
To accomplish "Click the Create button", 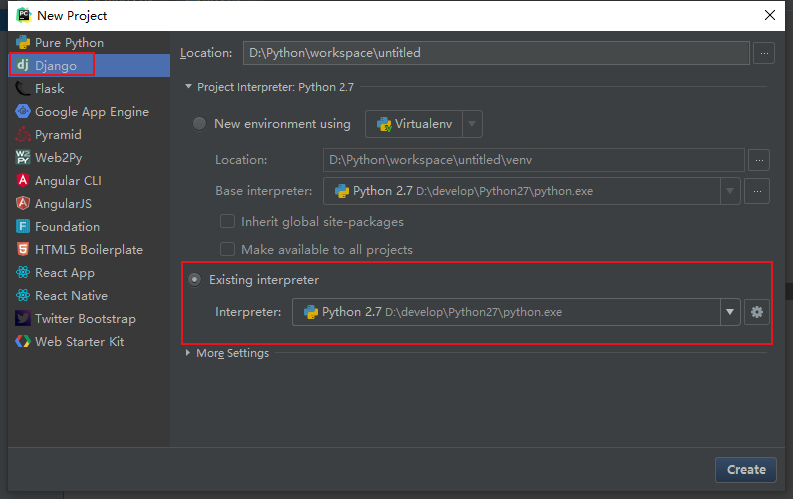I will click(x=745, y=470).
